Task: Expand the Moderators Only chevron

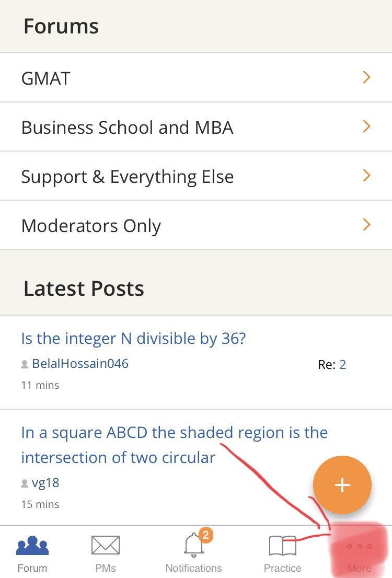Action: pyautogui.click(x=366, y=225)
